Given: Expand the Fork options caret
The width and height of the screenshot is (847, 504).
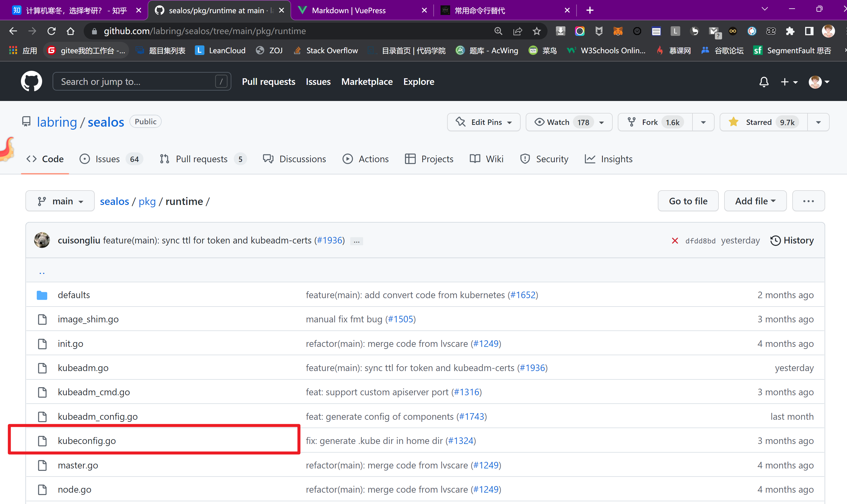Looking at the screenshot, I should coord(703,122).
